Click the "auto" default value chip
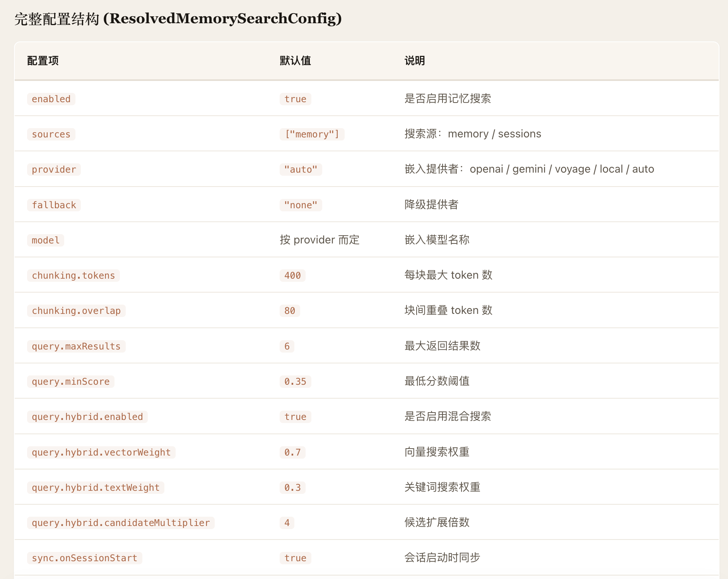This screenshot has height=579, width=728. tap(301, 170)
